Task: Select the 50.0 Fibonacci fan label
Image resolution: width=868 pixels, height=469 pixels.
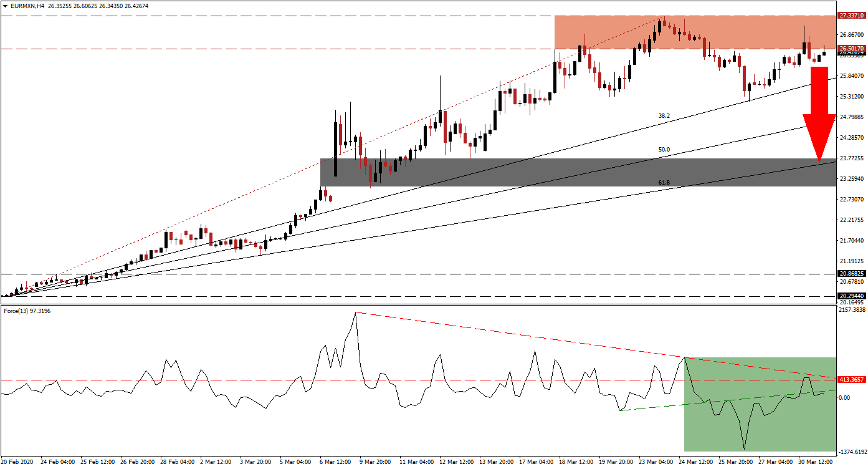Action: pyautogui.click(x=664, y=150)
